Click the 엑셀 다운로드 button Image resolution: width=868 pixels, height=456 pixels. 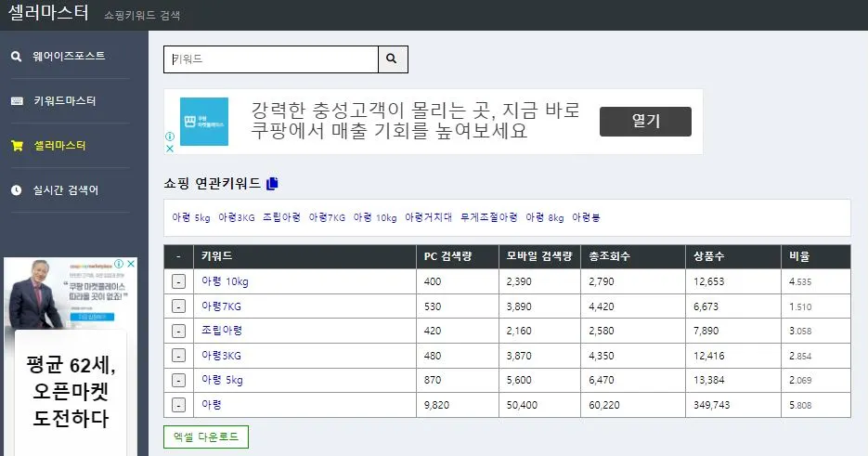click(206, 436)
